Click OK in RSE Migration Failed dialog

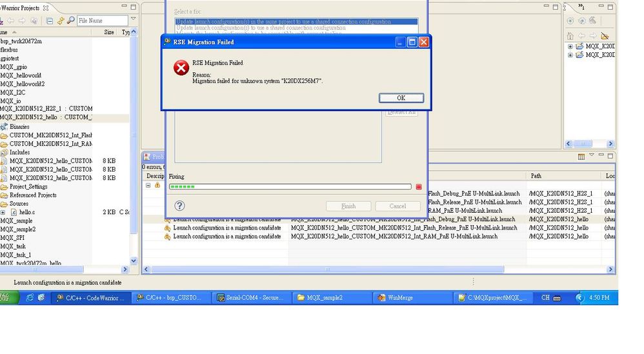click(x=401, y=98)
